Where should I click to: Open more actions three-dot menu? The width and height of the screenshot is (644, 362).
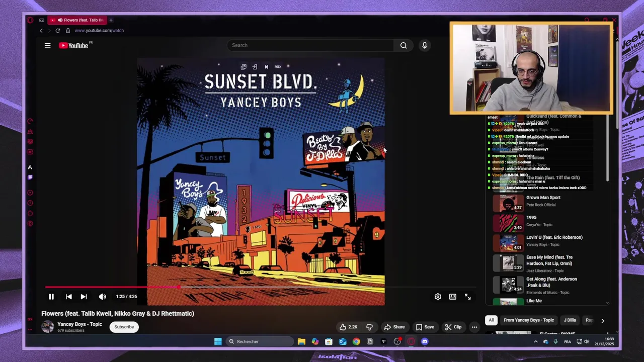pyautogui.click(x=474, y=327)
